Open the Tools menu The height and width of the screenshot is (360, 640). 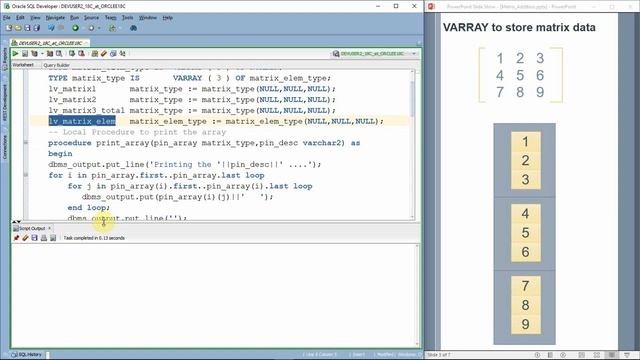tap(127, 18)
